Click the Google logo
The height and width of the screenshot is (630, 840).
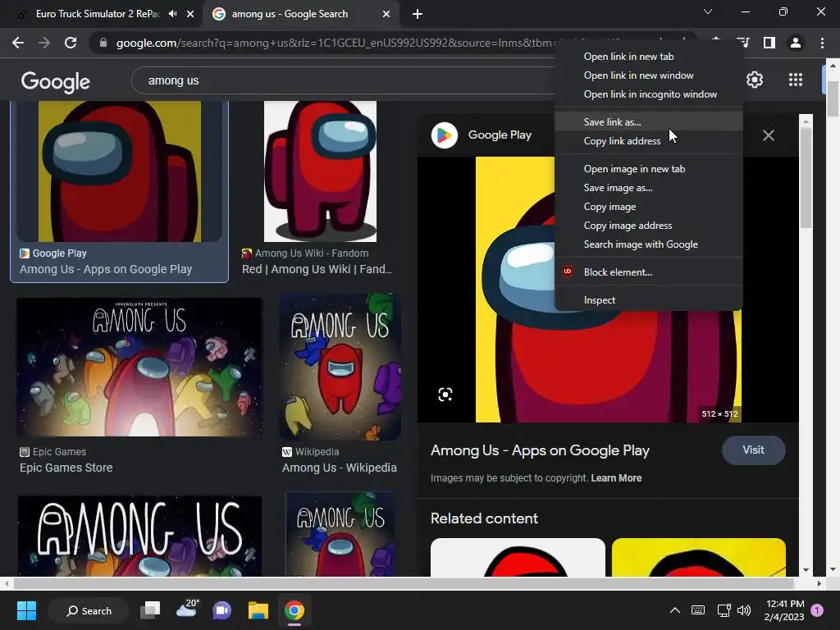(x=56, y=81)
